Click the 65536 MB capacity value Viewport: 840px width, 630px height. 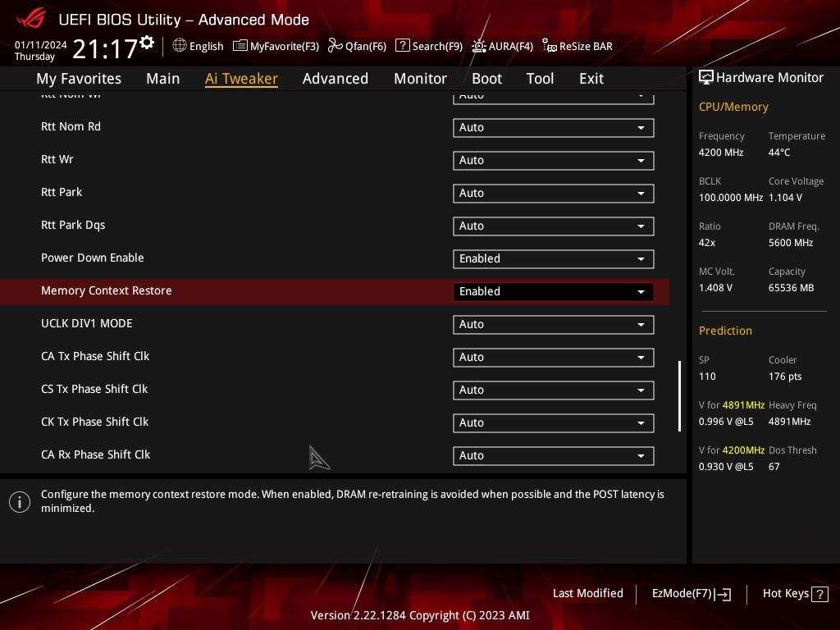791,288
